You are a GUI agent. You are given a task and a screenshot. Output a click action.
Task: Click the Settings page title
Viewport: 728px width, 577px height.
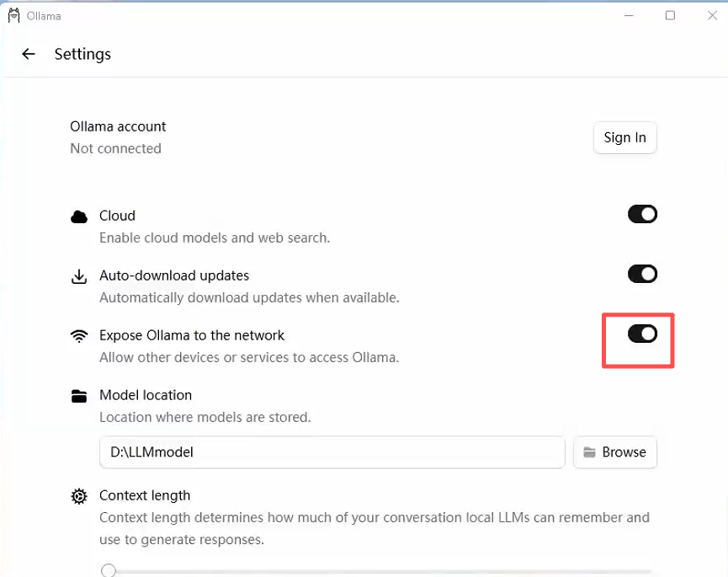82,55
